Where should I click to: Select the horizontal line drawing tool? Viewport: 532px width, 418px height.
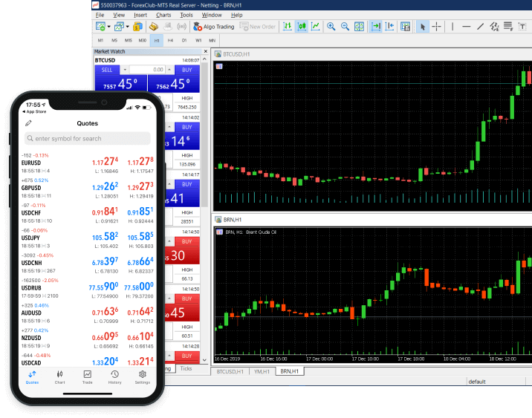[x=466, y=27]
